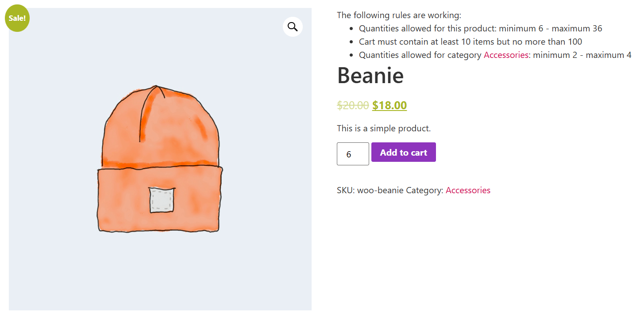Click "The following rules are working" heading
The image size is (644, 317).
399,15
